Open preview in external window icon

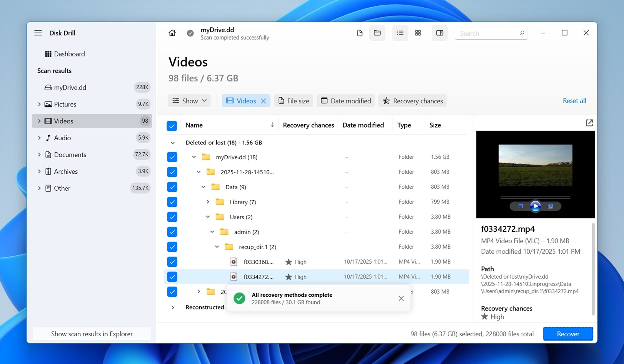point(589,123)
